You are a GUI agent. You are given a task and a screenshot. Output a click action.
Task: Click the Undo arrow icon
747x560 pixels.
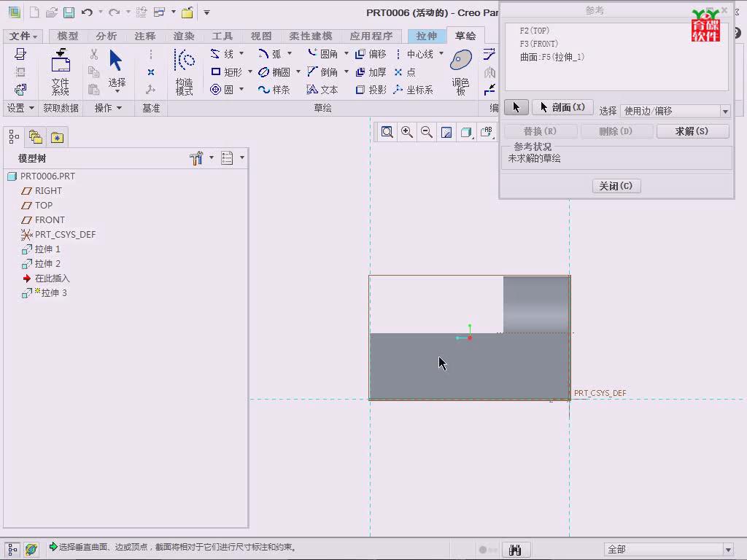point(87,12)
